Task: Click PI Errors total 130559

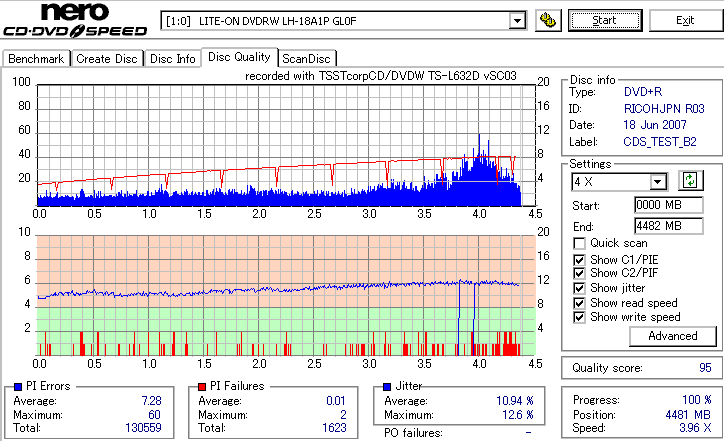Action: [143, 428]
